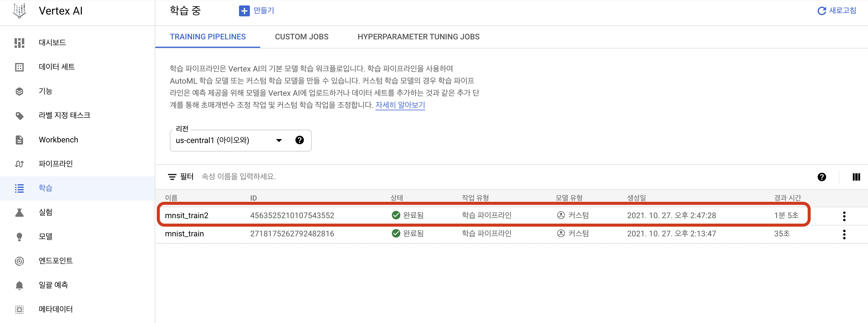Switch to the TRAINING PIPELINES tab
Image resolution: width=868 pixels, height=323 pixels.
(x=207, y=37)
